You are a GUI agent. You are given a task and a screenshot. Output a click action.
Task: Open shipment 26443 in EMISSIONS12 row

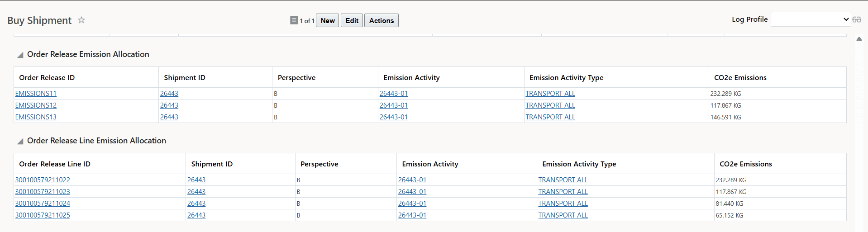169,105
